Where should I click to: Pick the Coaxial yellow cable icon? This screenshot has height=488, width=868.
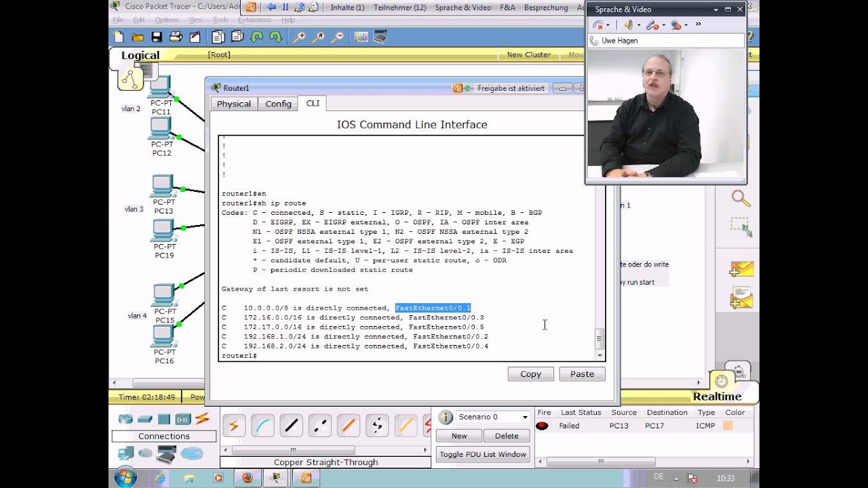406,426
